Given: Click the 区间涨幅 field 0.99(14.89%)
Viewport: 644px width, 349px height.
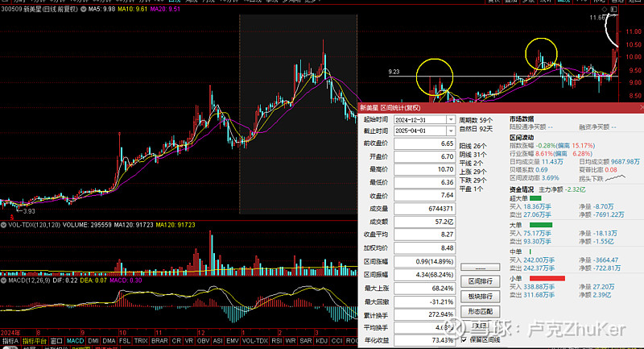Looking at the screenshot, I should pos(424,261).
